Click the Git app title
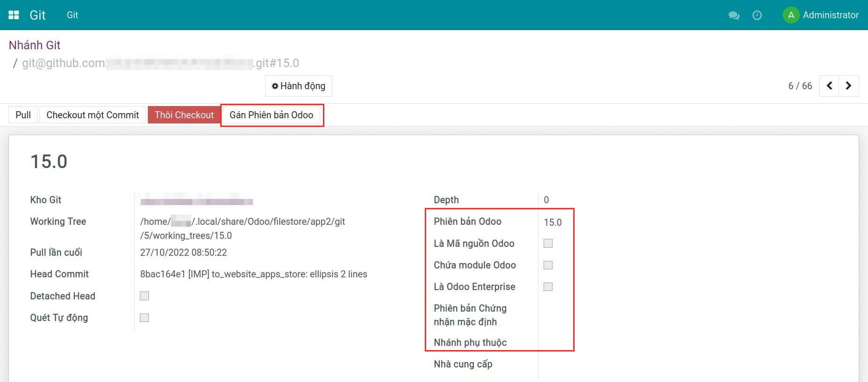This screenshot has width=868, height=382. click(x=38, y=15)
